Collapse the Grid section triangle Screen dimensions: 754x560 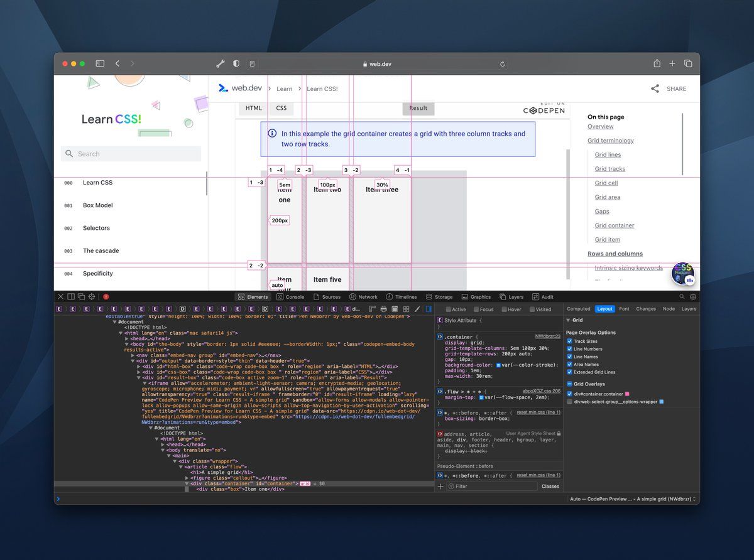569,320
